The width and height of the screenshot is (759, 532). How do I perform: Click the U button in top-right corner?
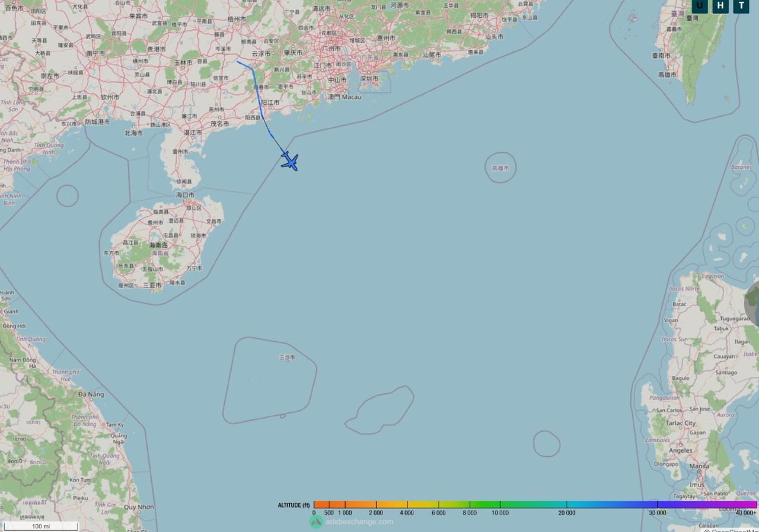pyautogui.click(x=700, y=6)
